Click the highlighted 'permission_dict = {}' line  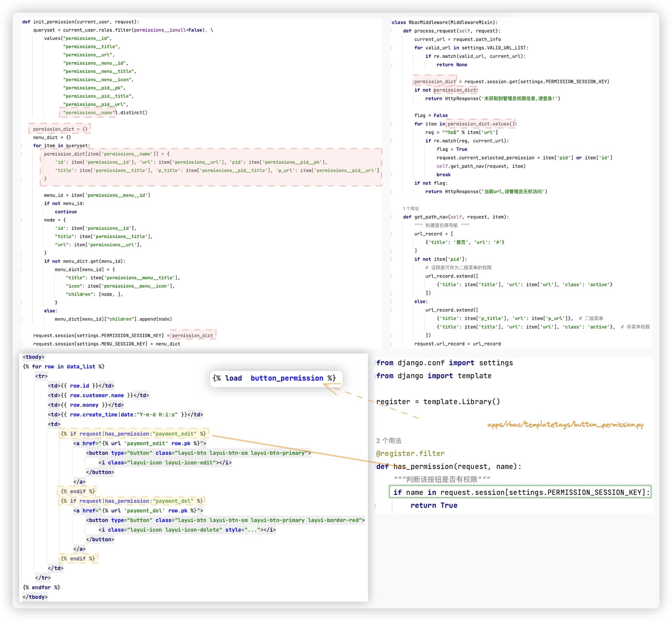click(60, 129)
